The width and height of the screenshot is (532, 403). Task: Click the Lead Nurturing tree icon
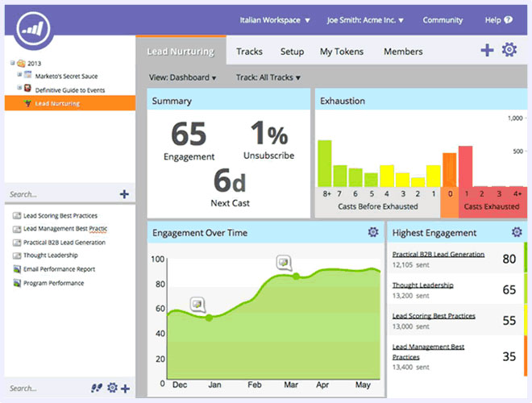[28, 103]
